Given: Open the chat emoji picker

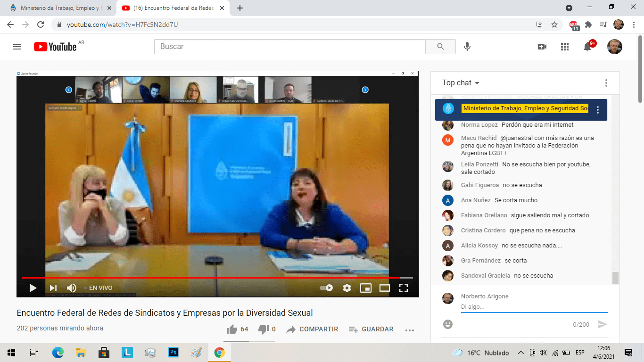Looking at the screenshot, I should tap(448, 324).
